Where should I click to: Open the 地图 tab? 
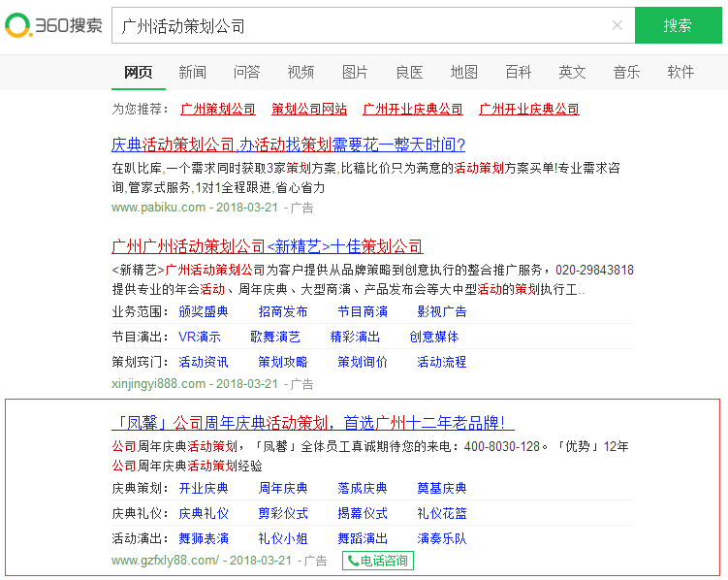(x=463, y=72)
